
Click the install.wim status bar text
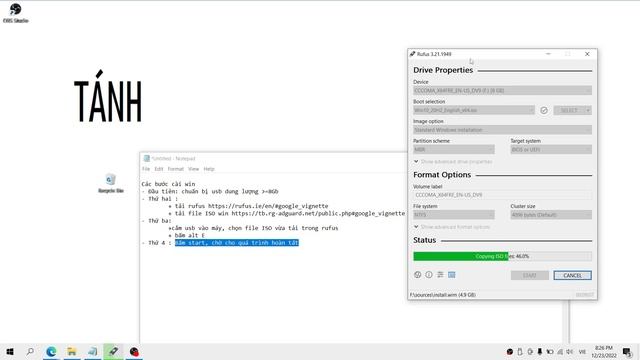pyautogui.click(x=443, y=295)
